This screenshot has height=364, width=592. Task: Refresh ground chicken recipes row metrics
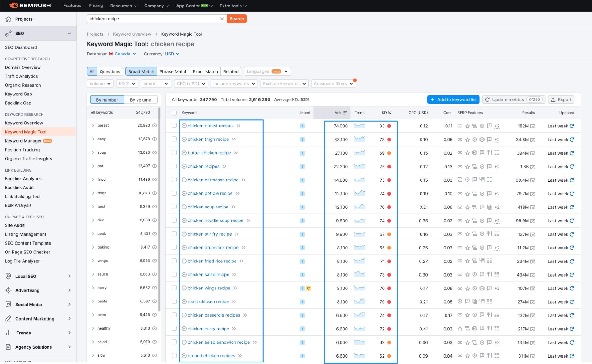pyautogui.click(x=572, y=356)
